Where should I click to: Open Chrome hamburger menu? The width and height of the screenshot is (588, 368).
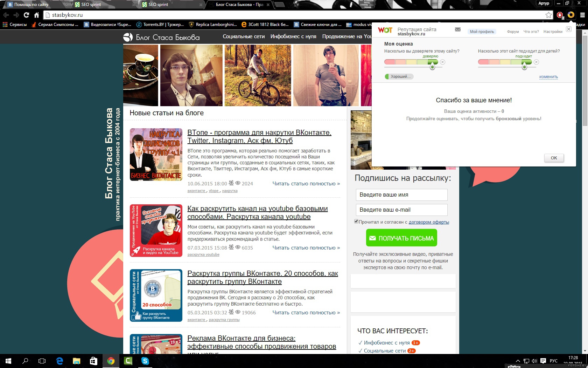[582, 15]
